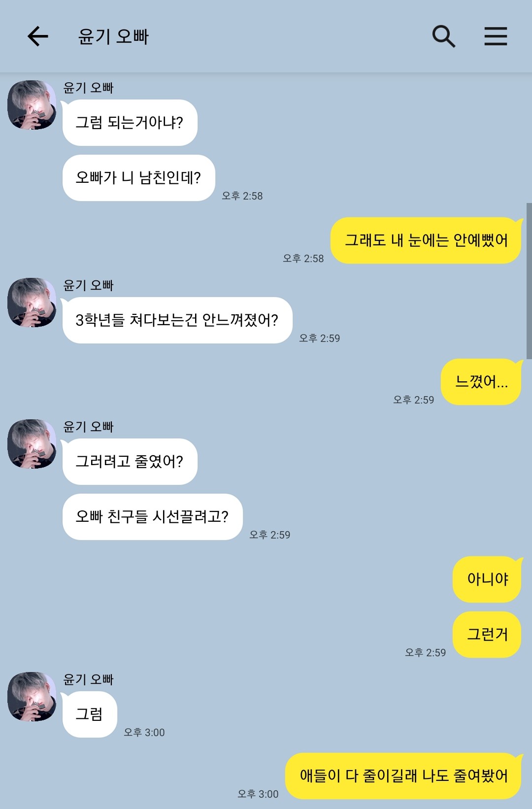Select yellow bubble 그래도 내 눈에는 안예뻤어

pyautogui.click(x=426, y=240)
